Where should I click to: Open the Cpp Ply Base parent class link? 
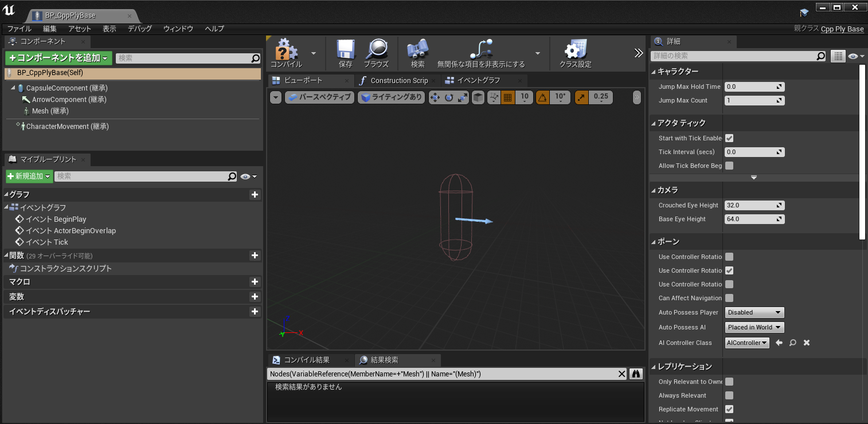842,29
